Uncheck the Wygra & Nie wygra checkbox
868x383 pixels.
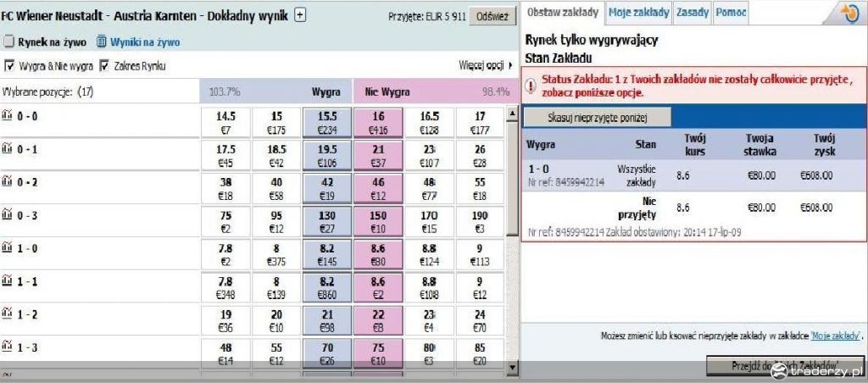coord(8,66)
